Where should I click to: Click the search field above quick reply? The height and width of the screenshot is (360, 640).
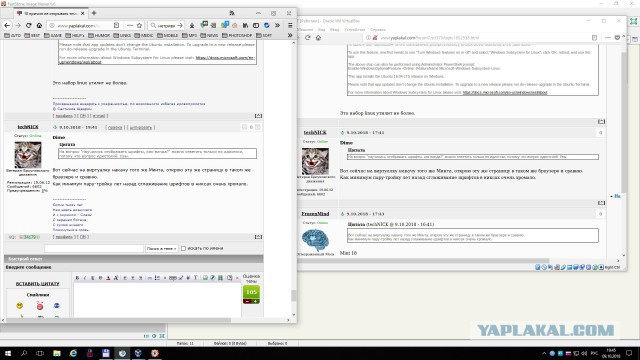coord(94,248)
